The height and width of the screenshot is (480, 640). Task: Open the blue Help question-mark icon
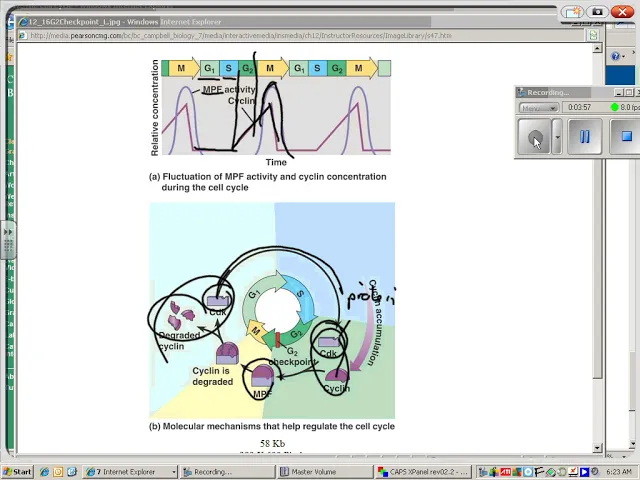tap(616, 56)
